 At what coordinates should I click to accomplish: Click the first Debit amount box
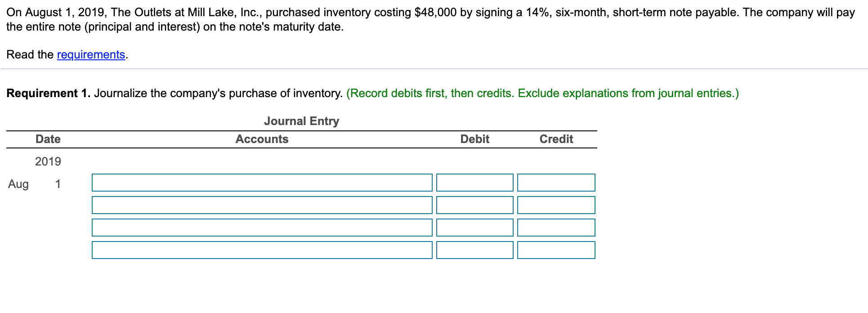(474, 183)
